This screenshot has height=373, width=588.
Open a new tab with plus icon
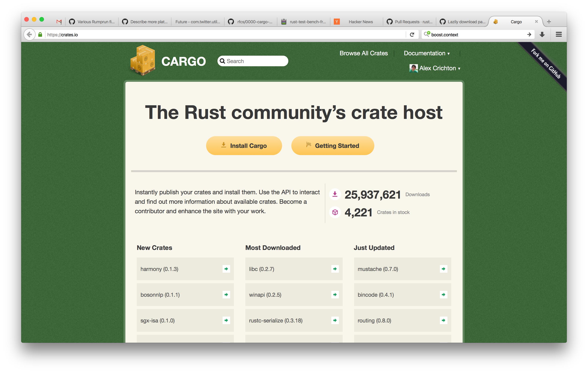pos(549,22)
